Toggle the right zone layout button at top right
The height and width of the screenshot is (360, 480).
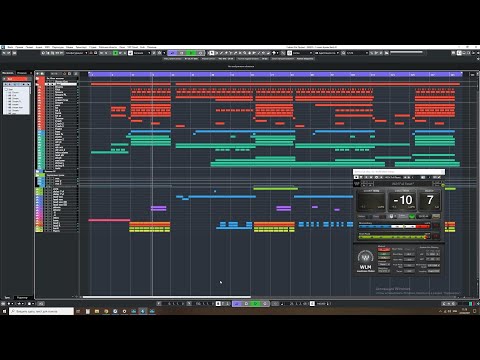coord(469,53)
